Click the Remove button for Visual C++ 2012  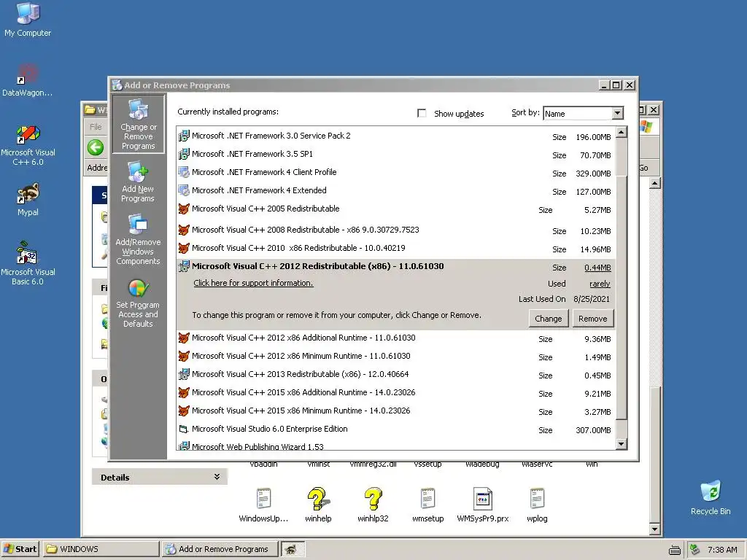tap(592, 319)
